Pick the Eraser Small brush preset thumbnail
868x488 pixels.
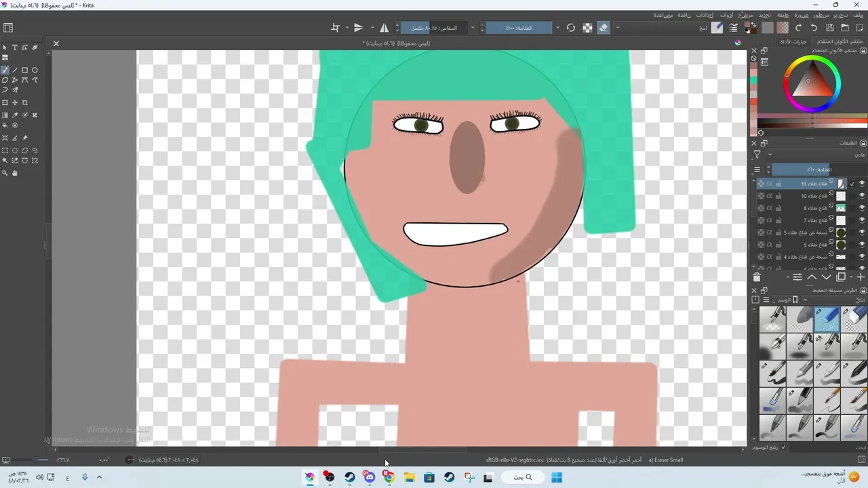827,319
